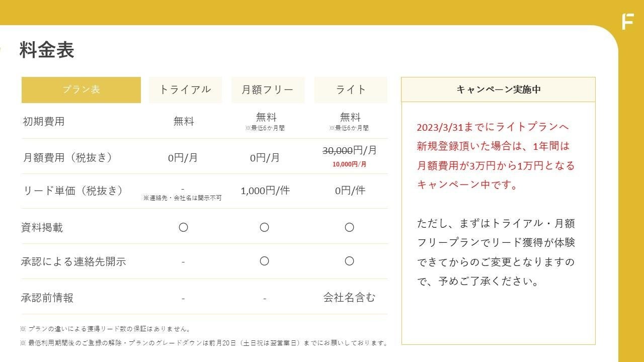This screenshot has width=644, height=362.
Task: Click the circle for 資料掲載 under 月額フリー
Action: tap(264, 227)
